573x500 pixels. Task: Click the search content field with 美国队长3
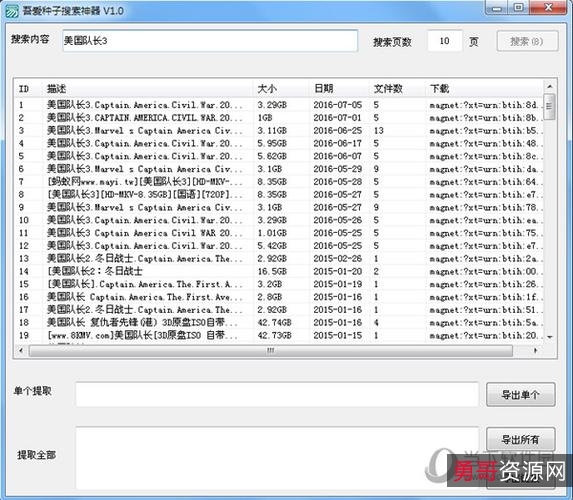point(210,41)
